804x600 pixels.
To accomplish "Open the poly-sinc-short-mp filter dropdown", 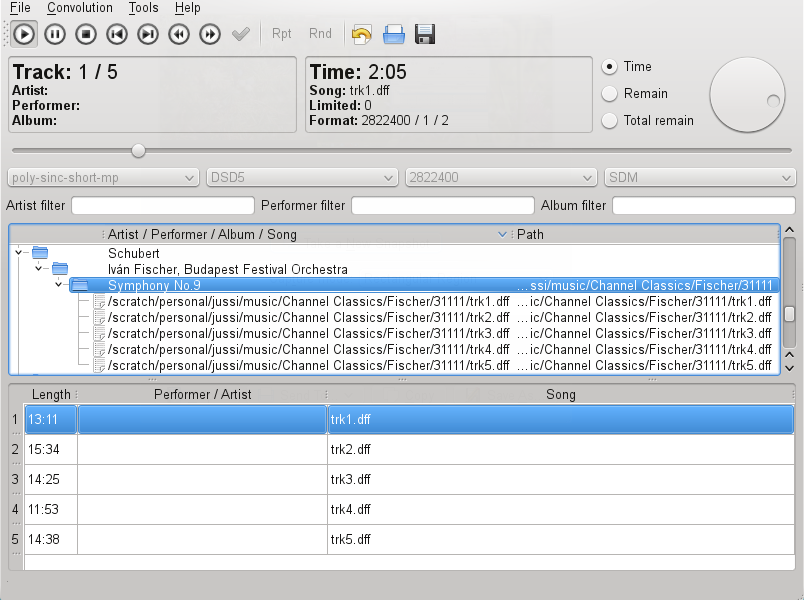I will click(x=103, y=178).
